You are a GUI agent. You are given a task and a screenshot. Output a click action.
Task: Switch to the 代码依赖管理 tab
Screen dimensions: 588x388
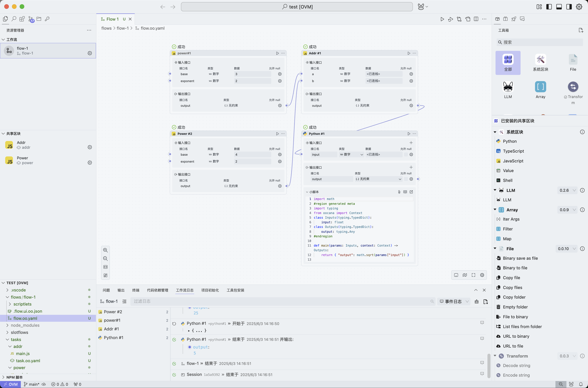pos(157,290)
